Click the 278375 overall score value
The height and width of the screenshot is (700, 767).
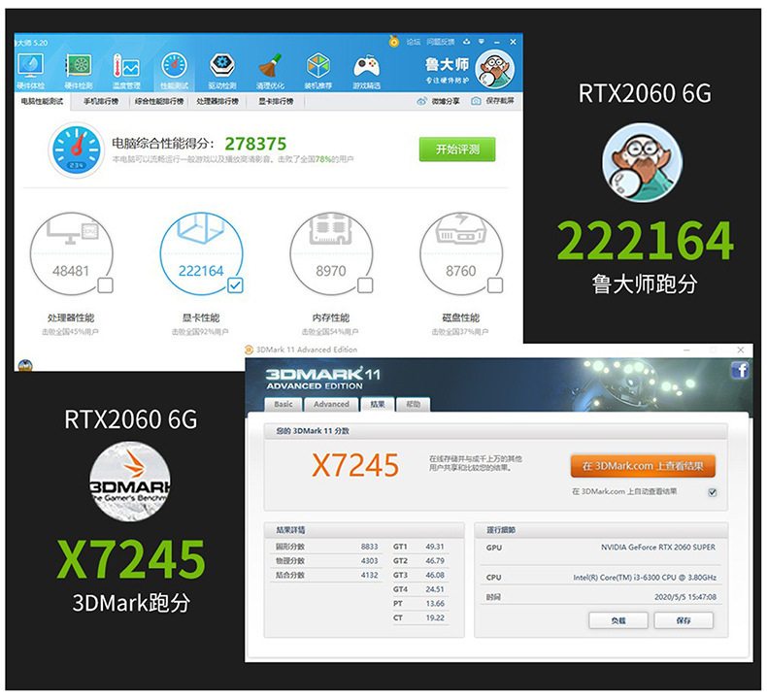point(255,144)
